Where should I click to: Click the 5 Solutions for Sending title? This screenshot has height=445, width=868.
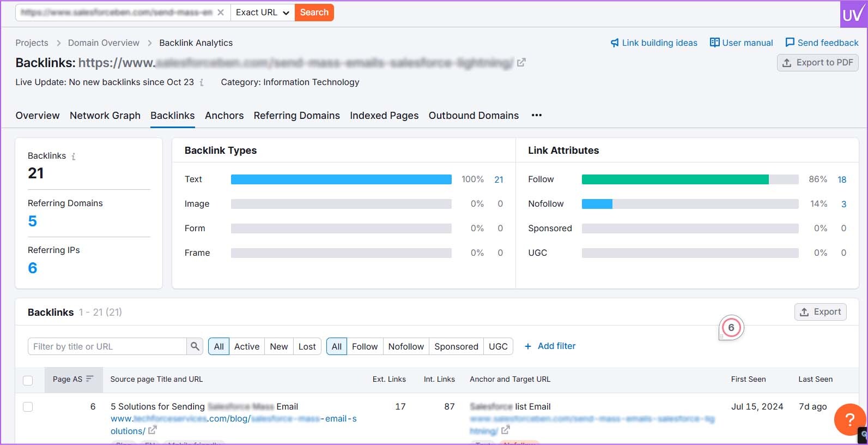[204, 407]
